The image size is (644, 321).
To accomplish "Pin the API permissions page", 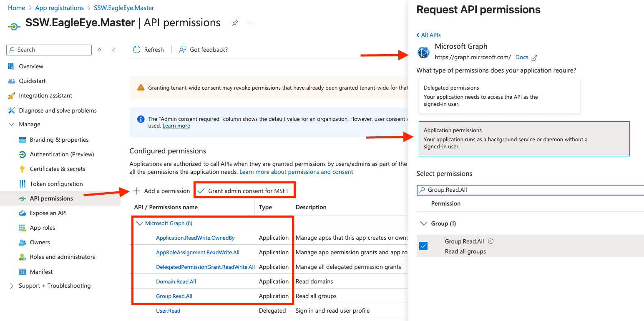I will [235, 23].
